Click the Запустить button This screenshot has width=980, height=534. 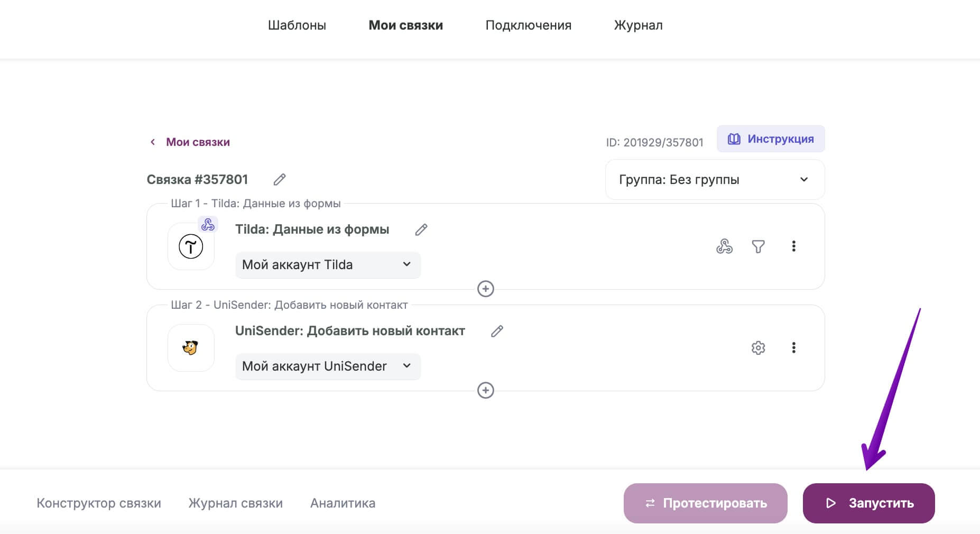click(x=868, y=503)
